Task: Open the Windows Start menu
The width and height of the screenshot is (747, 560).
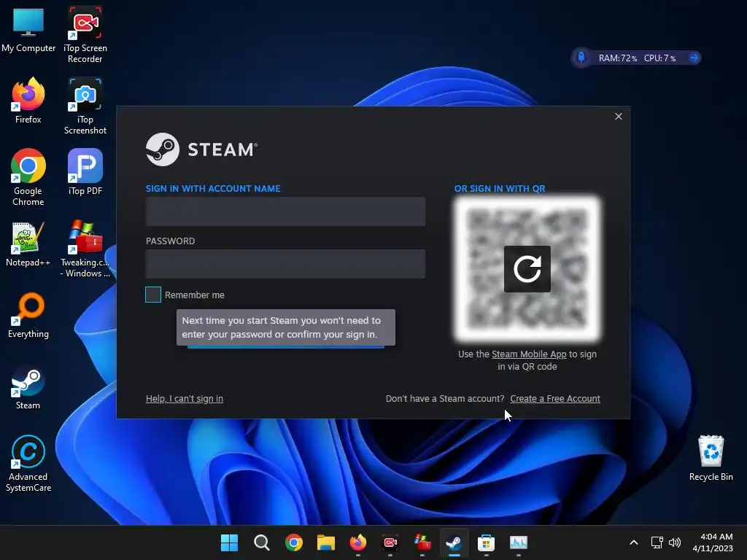Action: pos(229,542)
